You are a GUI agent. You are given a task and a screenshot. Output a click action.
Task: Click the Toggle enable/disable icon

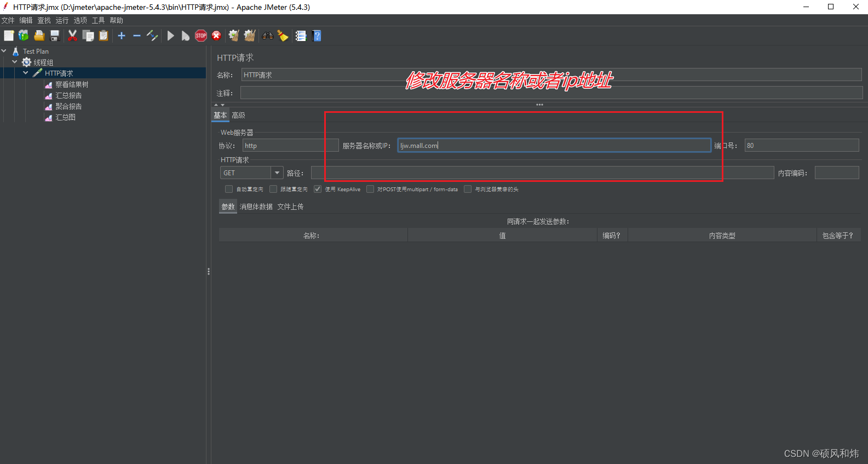(152, 36)
